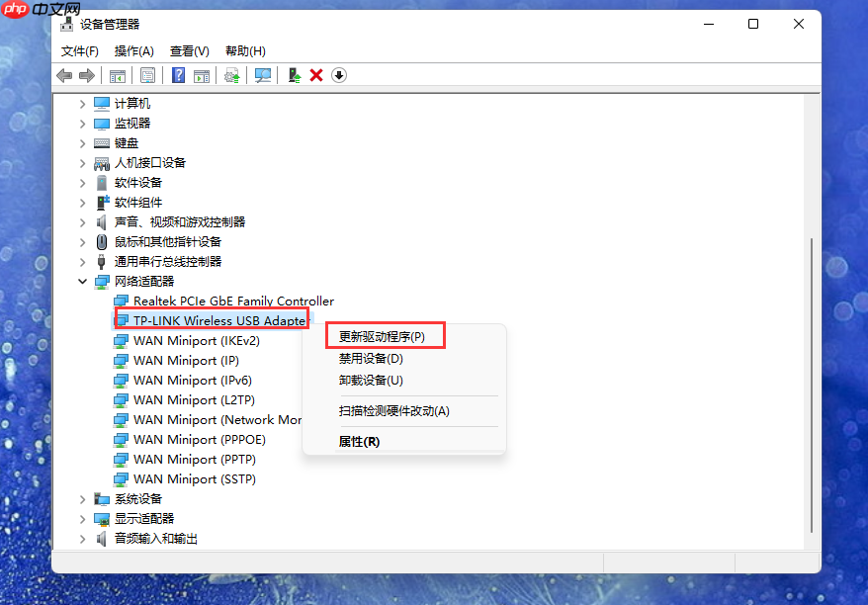Viewport: 868px width, 605px height.
Task: Click the Scan for hardware changes icon
Action: pyautogui.click(x=263, y=74)
